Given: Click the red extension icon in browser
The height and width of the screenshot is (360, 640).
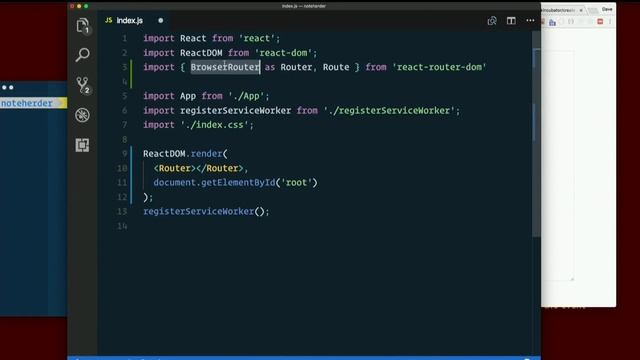Looking at the screenshot, I should coord(600,22).
